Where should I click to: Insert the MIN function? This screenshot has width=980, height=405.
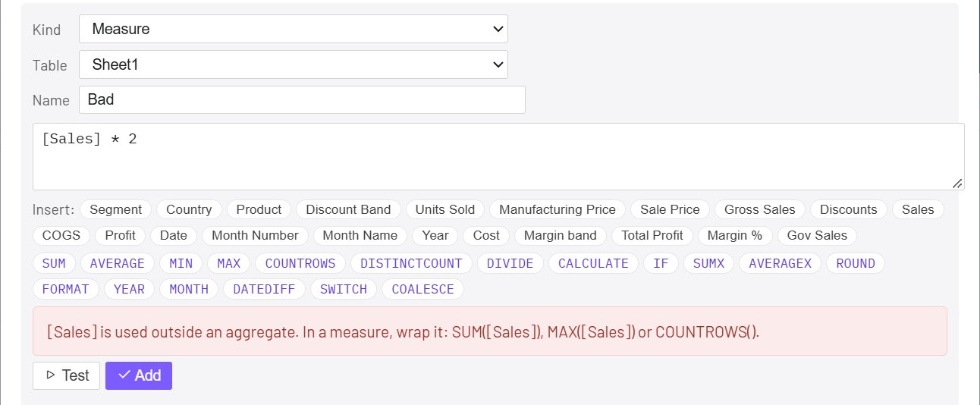coord(181,263)
